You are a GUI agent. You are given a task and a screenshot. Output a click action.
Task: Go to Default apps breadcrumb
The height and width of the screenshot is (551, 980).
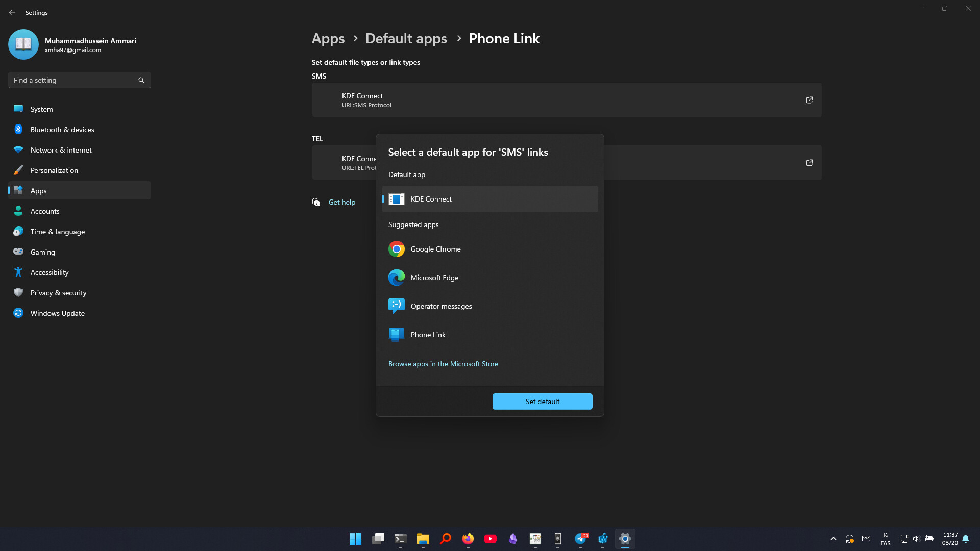point(406,38)
